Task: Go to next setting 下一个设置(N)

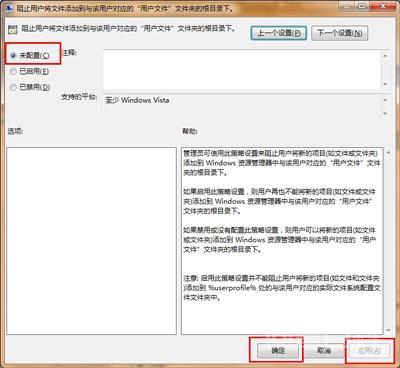Action: (340, 33)
